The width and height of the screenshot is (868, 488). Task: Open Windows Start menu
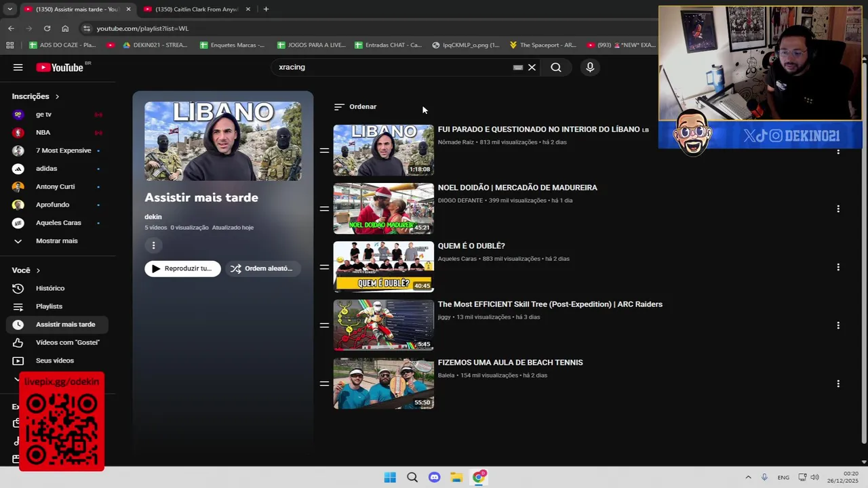click(x=390, y=477)
